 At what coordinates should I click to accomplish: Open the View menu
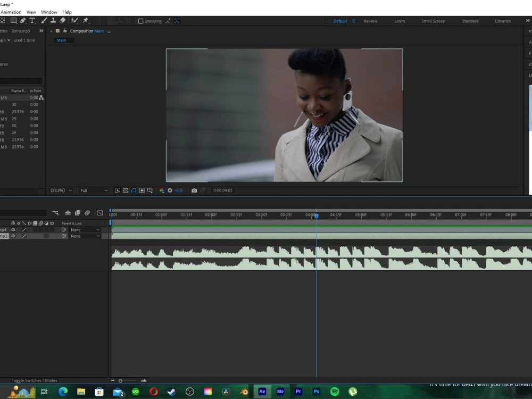(31, 12)
